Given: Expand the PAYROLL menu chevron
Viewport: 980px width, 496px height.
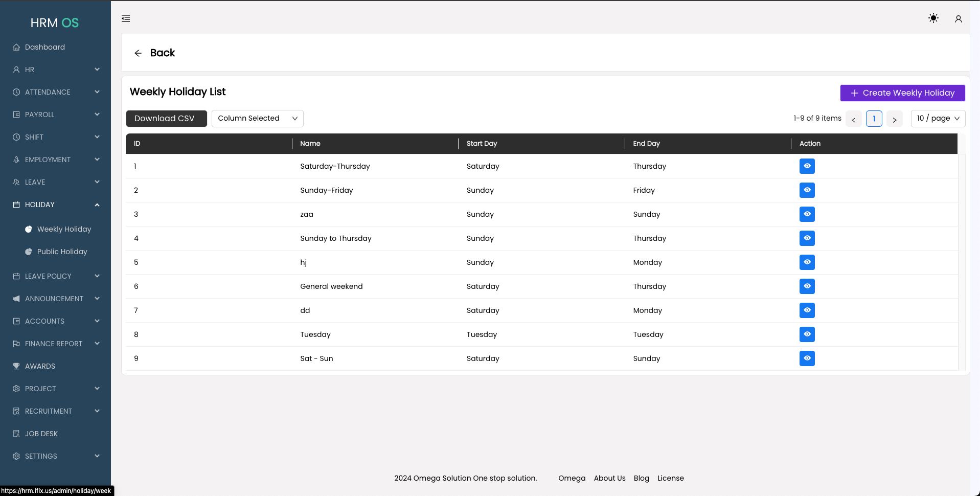Looking at the screenshot, I should (97, 115).
